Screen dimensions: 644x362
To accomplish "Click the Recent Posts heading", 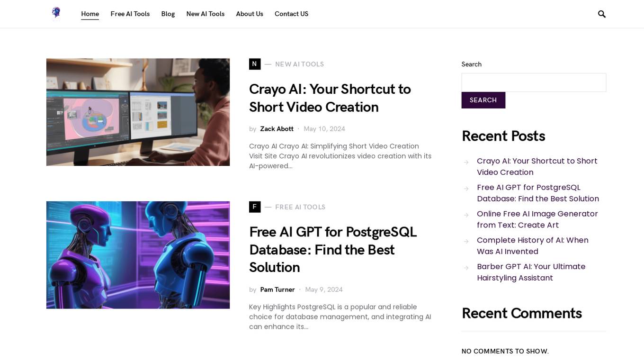I will tap(503, 136).
